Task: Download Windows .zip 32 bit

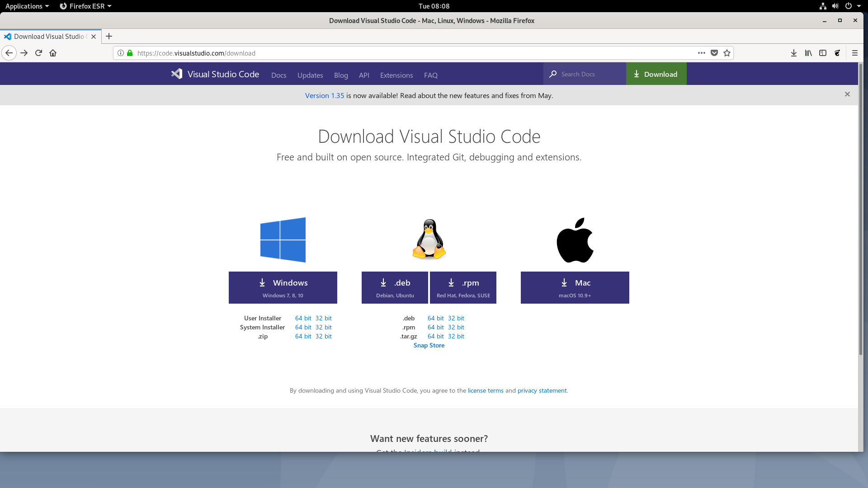Action: (x=323, y=336)
